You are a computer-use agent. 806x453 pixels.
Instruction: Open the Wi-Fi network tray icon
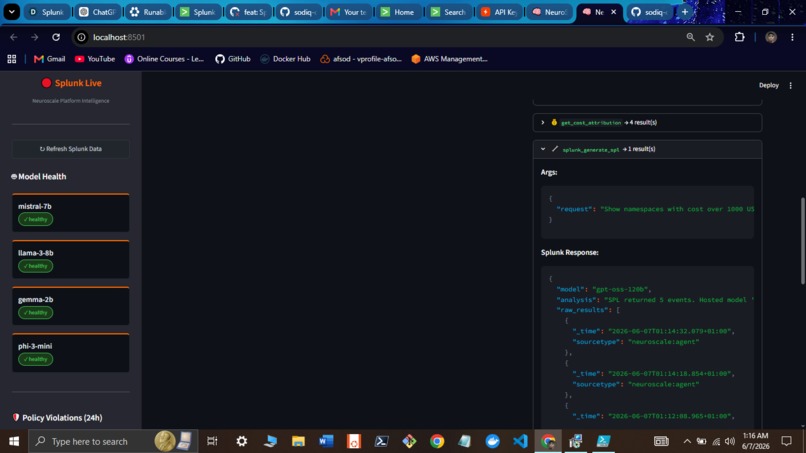(x=716, y=441)
